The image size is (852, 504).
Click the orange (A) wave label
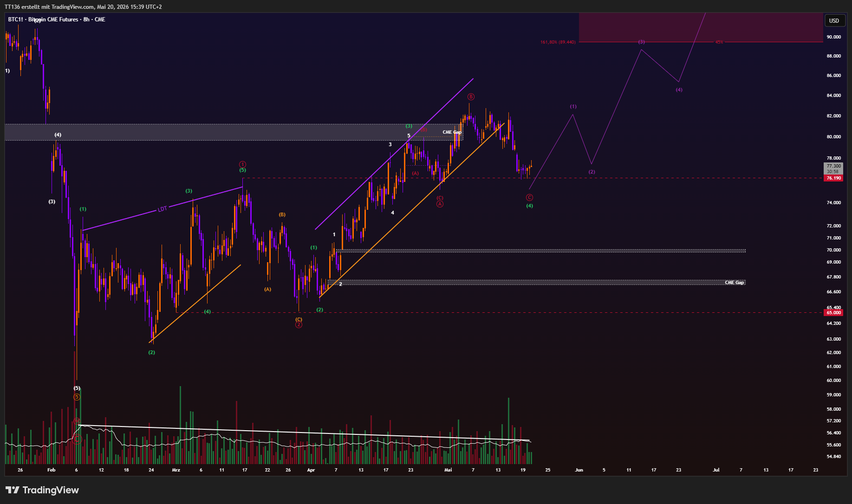pyautogui.click(x=267, y=290)
